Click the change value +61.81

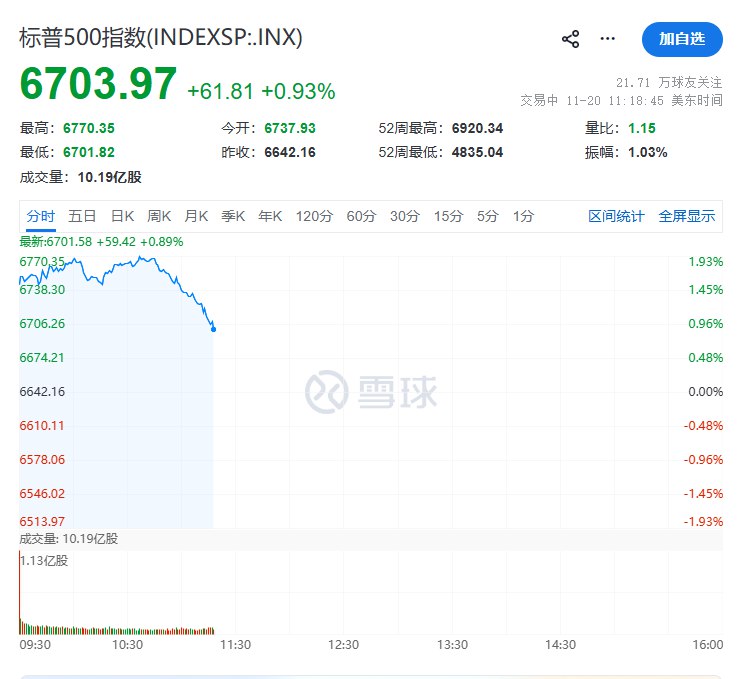tap(221, 91)
